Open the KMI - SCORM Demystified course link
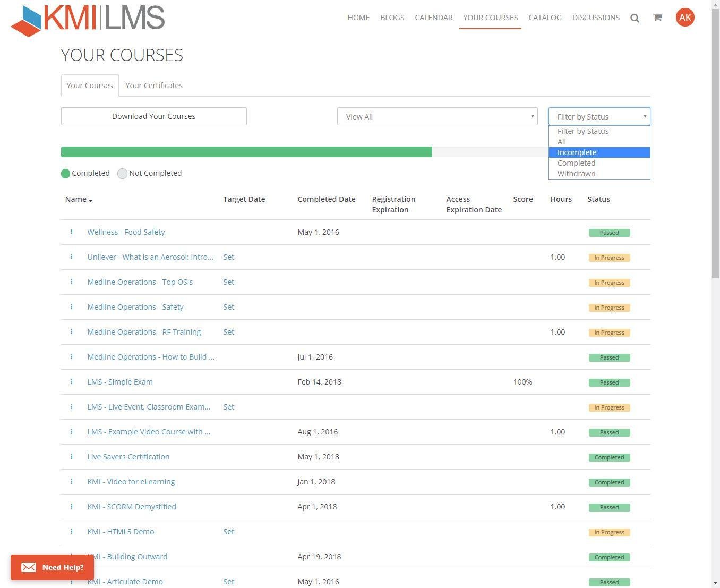The height and width of the screenshot is (588, 720). (x=132, y=507)
